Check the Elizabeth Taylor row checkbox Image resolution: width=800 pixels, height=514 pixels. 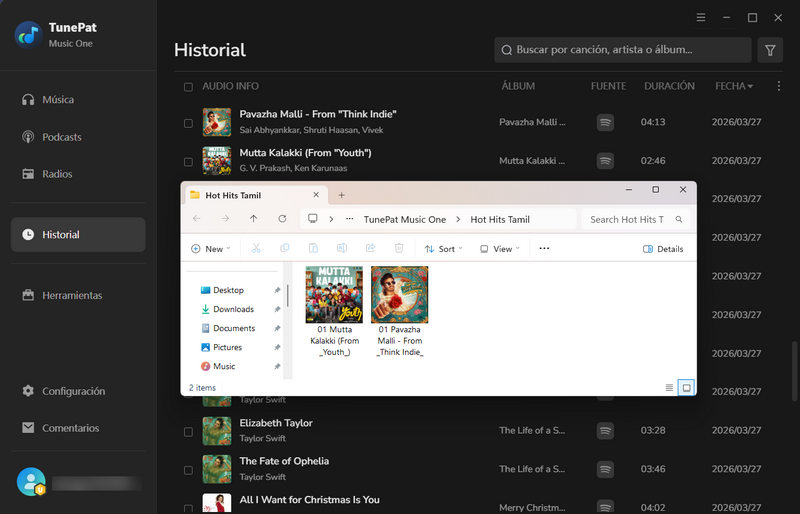coord(188,432)
